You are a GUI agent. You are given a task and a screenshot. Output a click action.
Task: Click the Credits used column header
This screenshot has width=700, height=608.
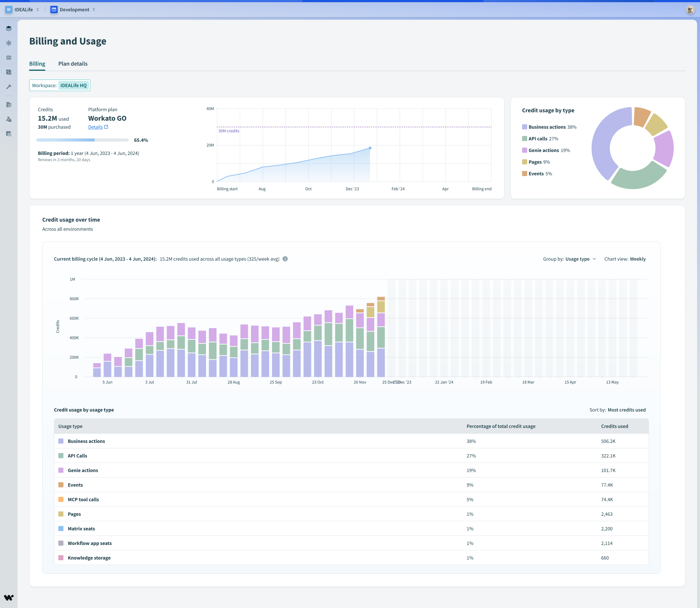(615, 426)
